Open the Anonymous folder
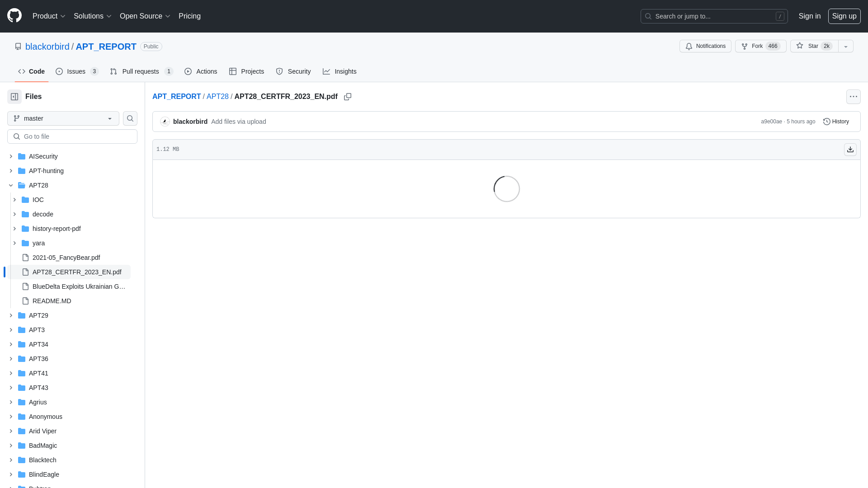The image size is (868, 488). point(45,417)
